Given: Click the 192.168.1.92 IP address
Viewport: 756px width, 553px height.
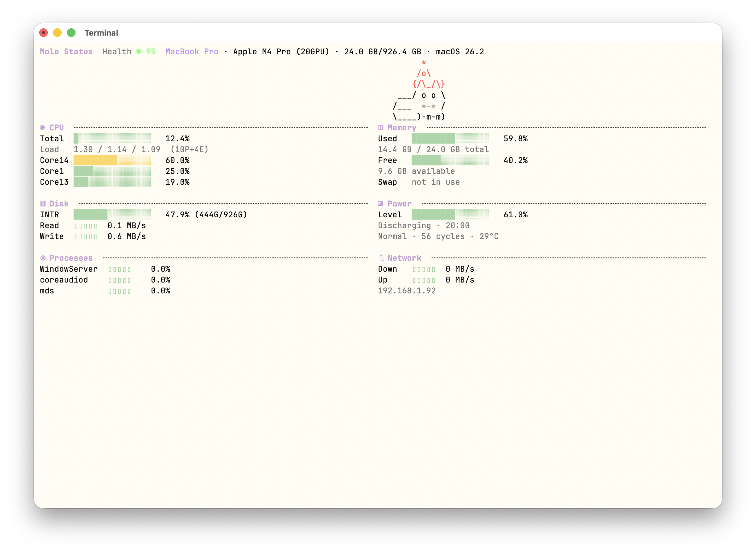Looking at the screenshot, I should (x=407, y=291).
